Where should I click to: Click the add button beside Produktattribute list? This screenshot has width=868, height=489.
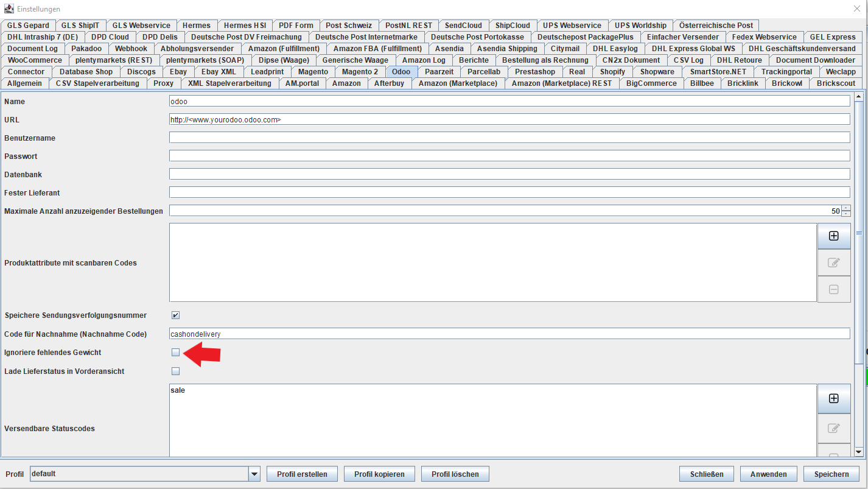coord(834,236)
